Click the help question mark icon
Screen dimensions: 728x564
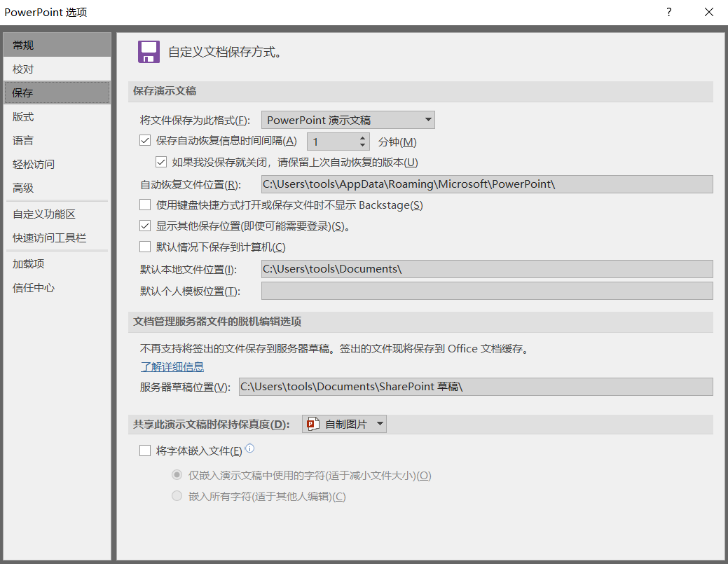[668, 12]
